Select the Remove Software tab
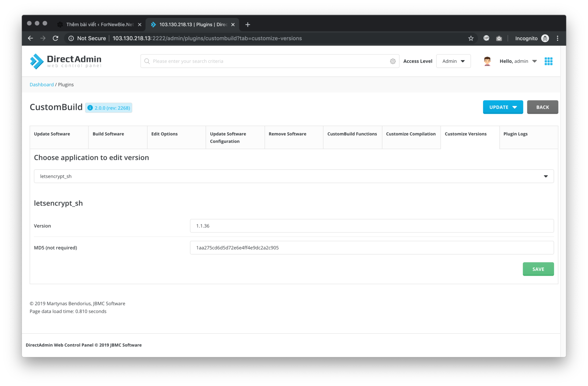588x386 pixels. pyautogui.click(x=294, y=137)
